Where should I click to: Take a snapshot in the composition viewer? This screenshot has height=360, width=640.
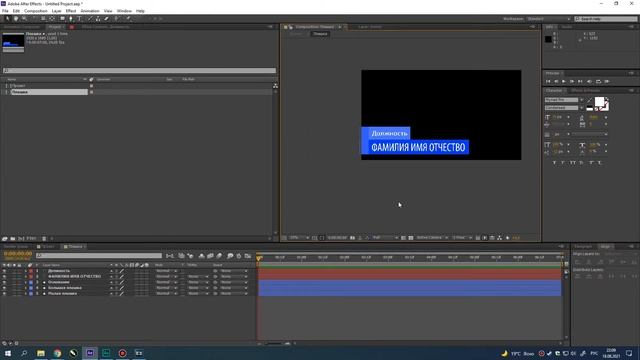coord(352,238)
